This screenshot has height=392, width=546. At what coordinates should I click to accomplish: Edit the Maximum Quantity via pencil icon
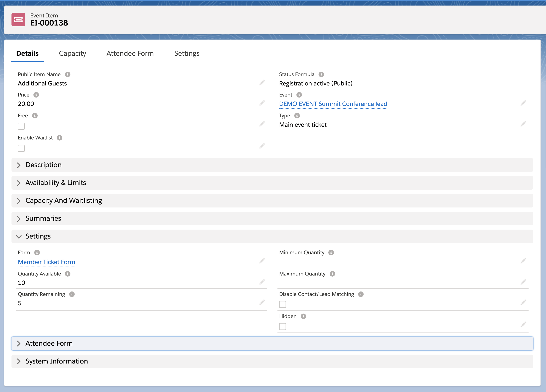523,282
